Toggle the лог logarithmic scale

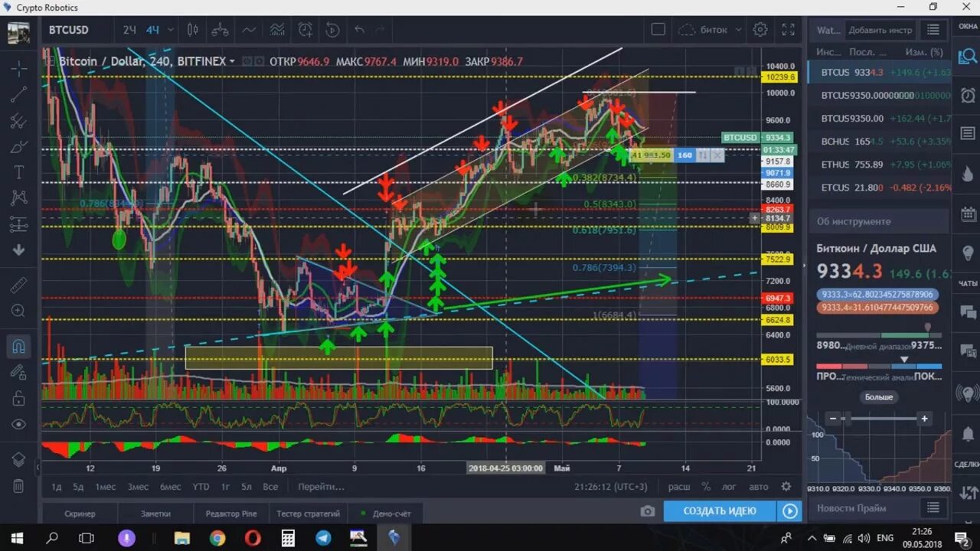click(729, 487)
